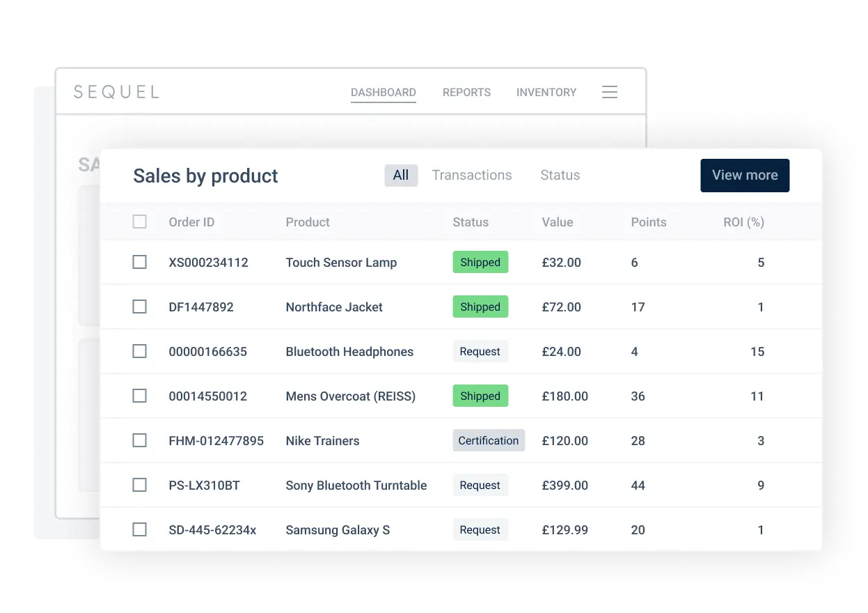Screen dimensions: 868x613
Task: Select the Dashboard navigation item
Action: 384,92
